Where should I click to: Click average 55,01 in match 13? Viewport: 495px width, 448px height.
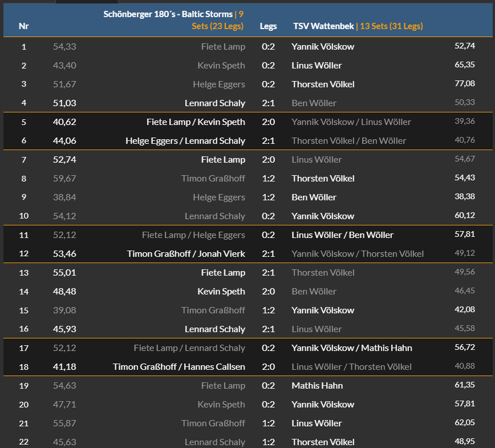click(64, 273)
